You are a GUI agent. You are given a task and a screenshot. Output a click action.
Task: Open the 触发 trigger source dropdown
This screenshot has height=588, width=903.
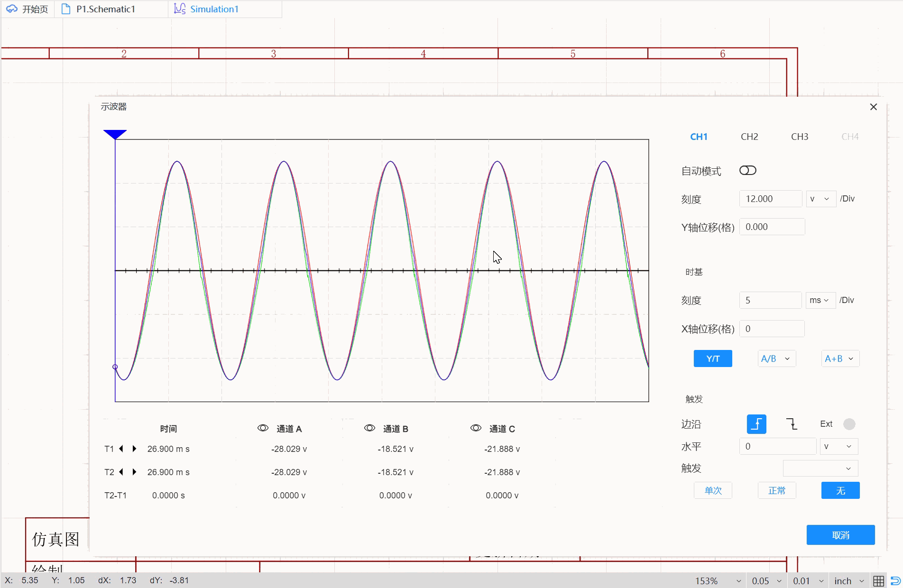pos(820,469)
